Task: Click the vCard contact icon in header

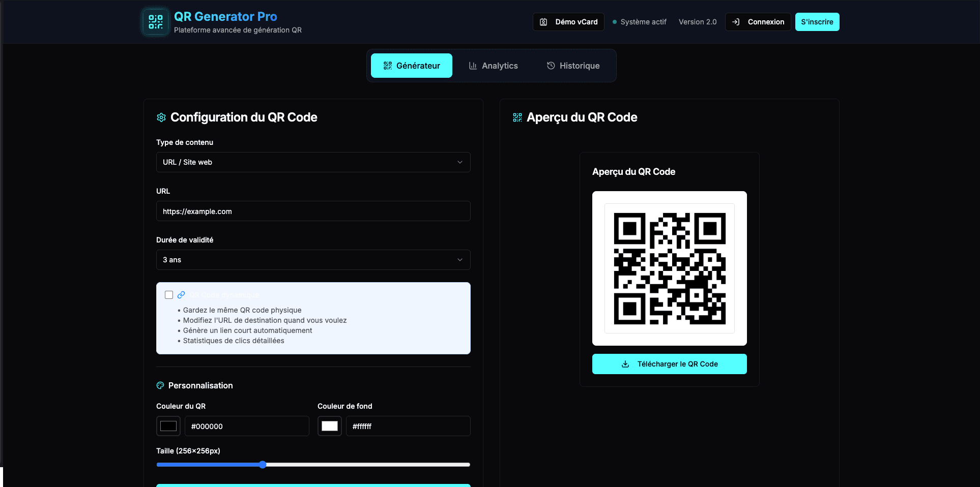Action: (x=543, y=22)
